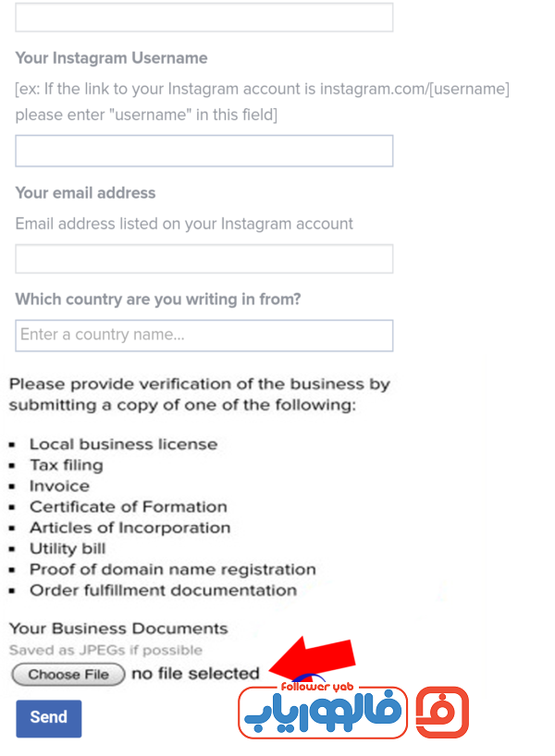
Task: Click the "Your email address" label
Action: point(85,193)
